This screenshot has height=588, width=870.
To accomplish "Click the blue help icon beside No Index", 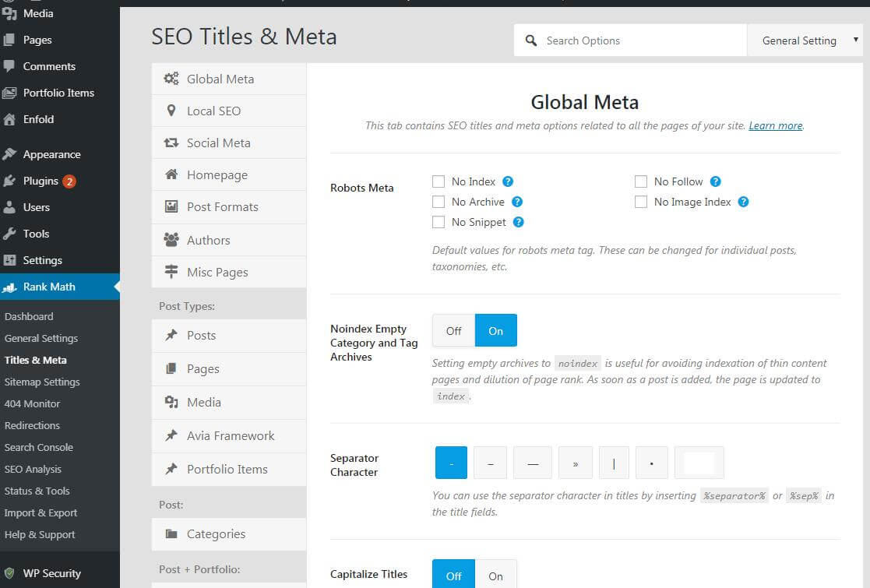I will (508, 181).
